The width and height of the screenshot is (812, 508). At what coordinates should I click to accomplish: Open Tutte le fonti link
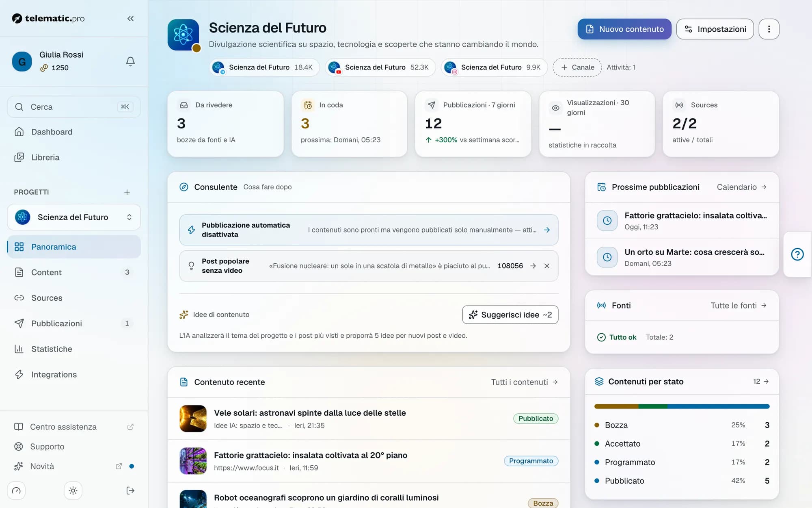point(739,306)
